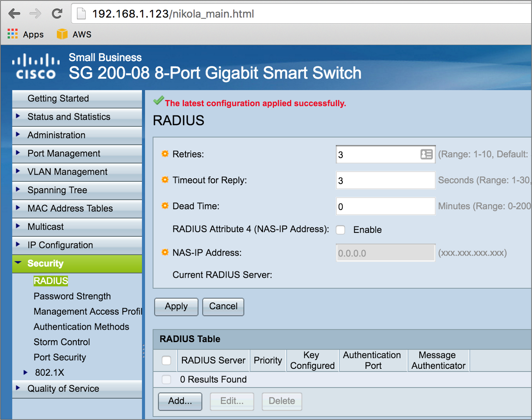Expand Port Management arrow
532x420 pixels.
(18, 153)
